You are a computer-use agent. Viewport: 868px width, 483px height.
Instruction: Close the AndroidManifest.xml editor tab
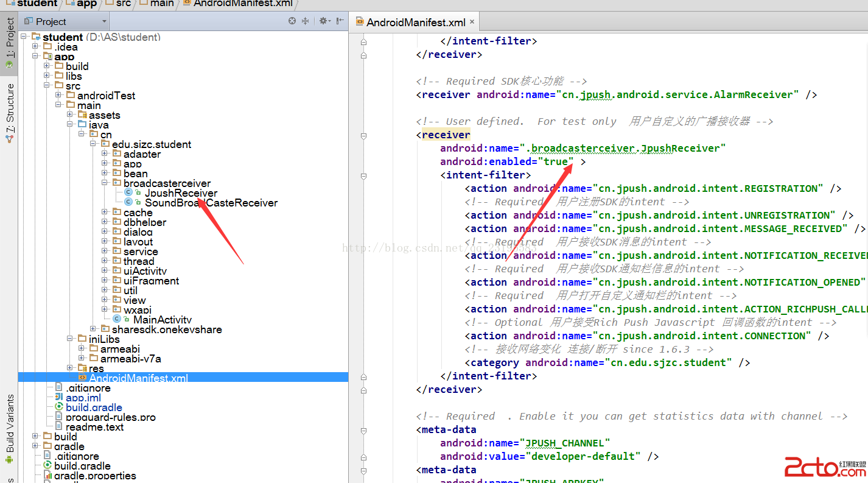[471, 22]
